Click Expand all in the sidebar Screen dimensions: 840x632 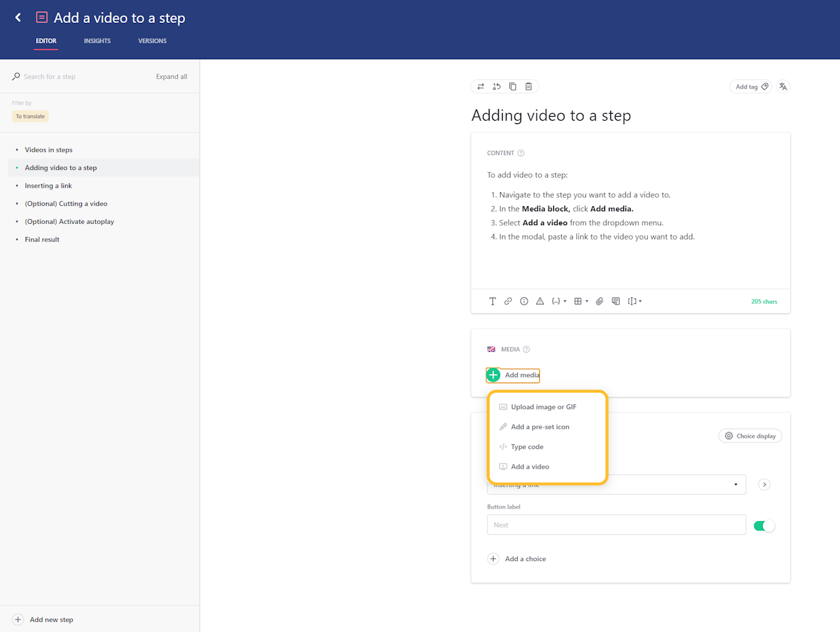tap(171, 77)
